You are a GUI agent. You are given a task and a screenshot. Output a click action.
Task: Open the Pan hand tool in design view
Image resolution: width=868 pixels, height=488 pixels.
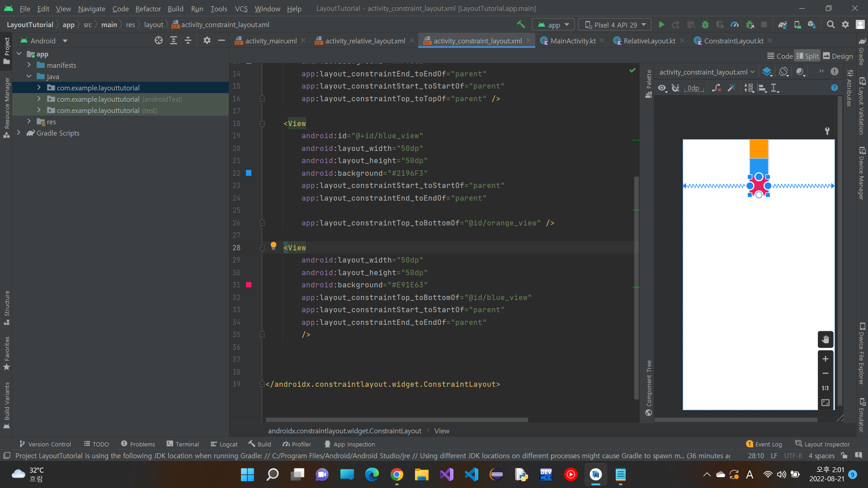[x=825, y=339]
